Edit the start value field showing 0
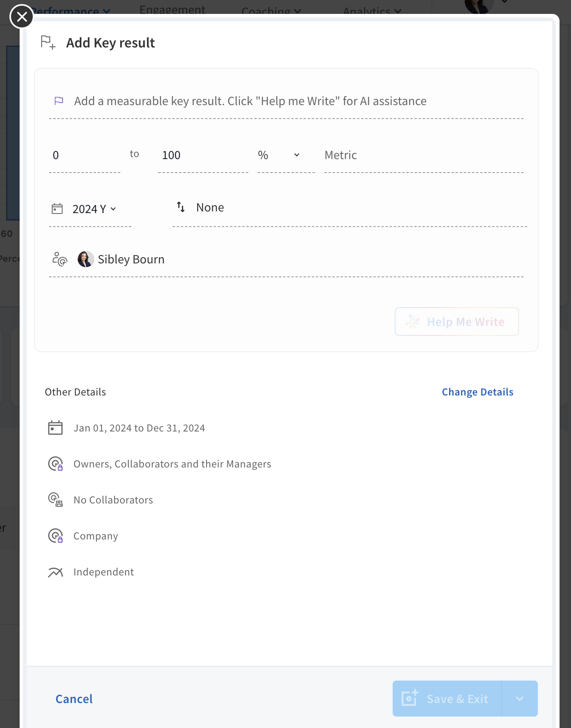The width and height of the screenshot is (571, 728). point(85,155)
